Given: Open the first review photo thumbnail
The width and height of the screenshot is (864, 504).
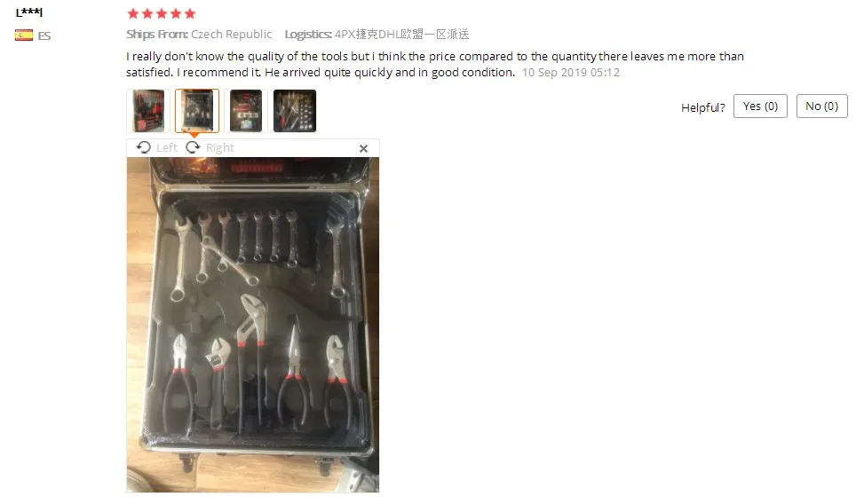Looking at the screenshot, I should [148, 111].
